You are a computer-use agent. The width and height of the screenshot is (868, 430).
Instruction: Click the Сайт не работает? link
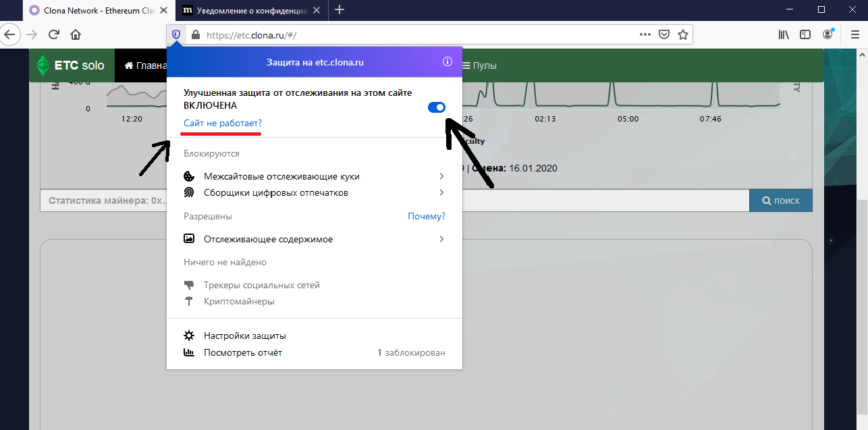pos(223,124)
